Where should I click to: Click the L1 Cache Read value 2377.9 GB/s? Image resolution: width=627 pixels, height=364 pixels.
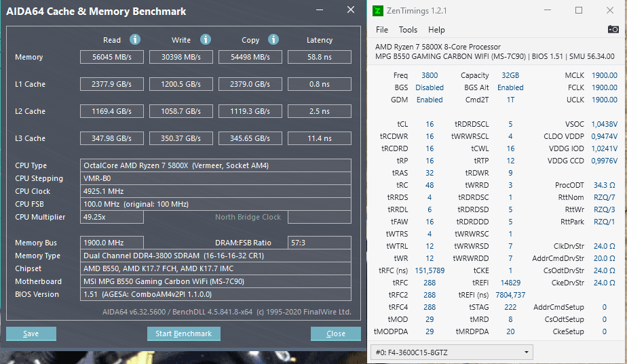point(111,84)
